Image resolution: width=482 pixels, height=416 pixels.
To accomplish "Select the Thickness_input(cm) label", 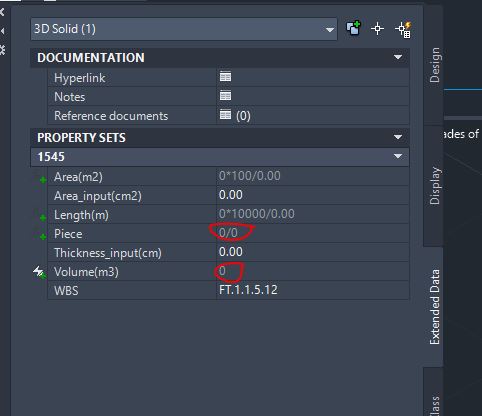I will pos(108,253).
